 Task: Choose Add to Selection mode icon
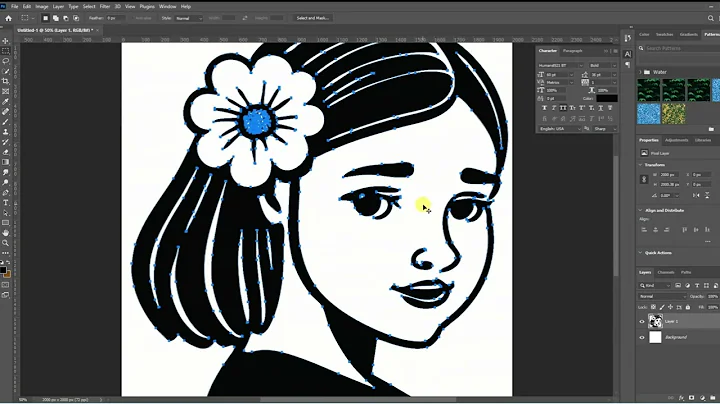tap(56, 18)
